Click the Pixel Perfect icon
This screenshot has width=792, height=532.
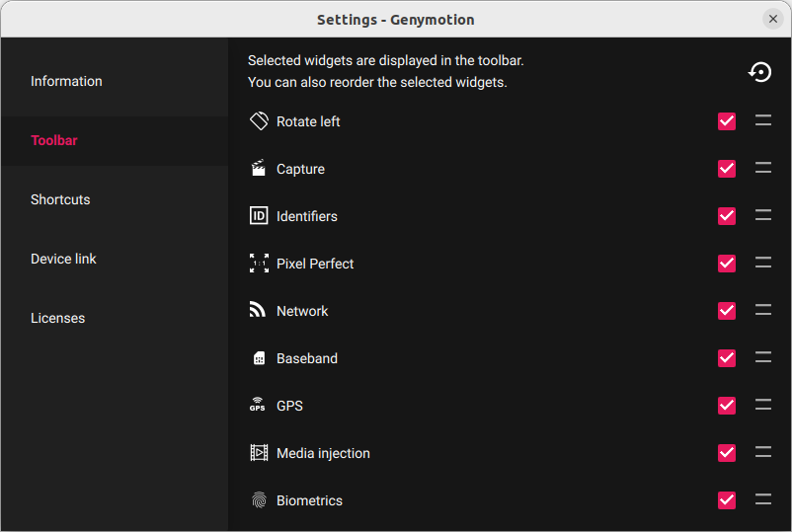259,264
